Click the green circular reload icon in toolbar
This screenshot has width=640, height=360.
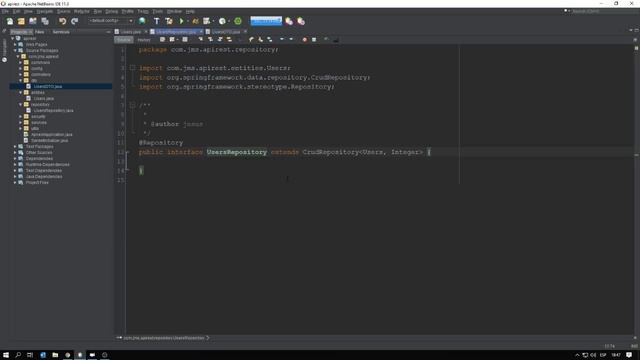tap(238, 21)
